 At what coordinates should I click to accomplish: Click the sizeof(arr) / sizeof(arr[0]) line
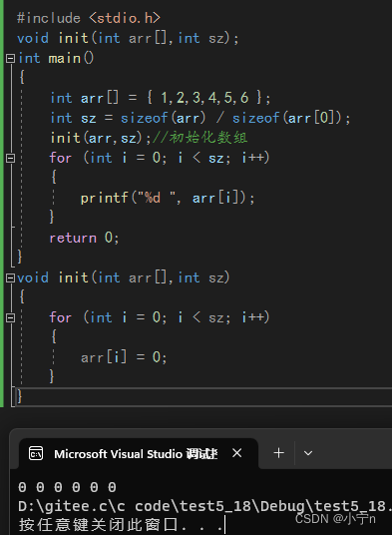tap(200, 118)
